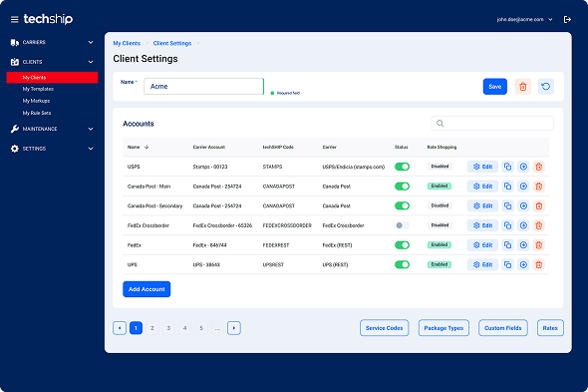Click the reset/undo icon next to Save
The height and width of the screenshot is (392, 588).
pyautogui.click(x=545, y=87)
